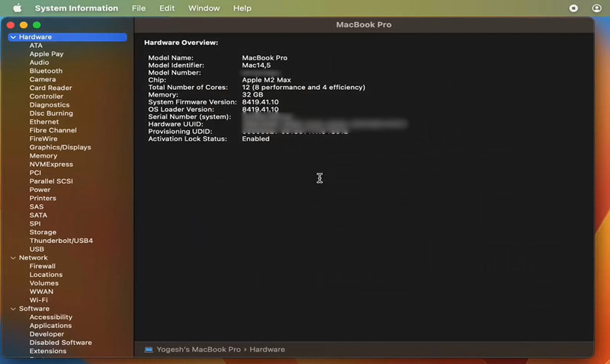Collapse the Software section chevron
This screenshot has height=364, width=610.
[x=13, y=309]
